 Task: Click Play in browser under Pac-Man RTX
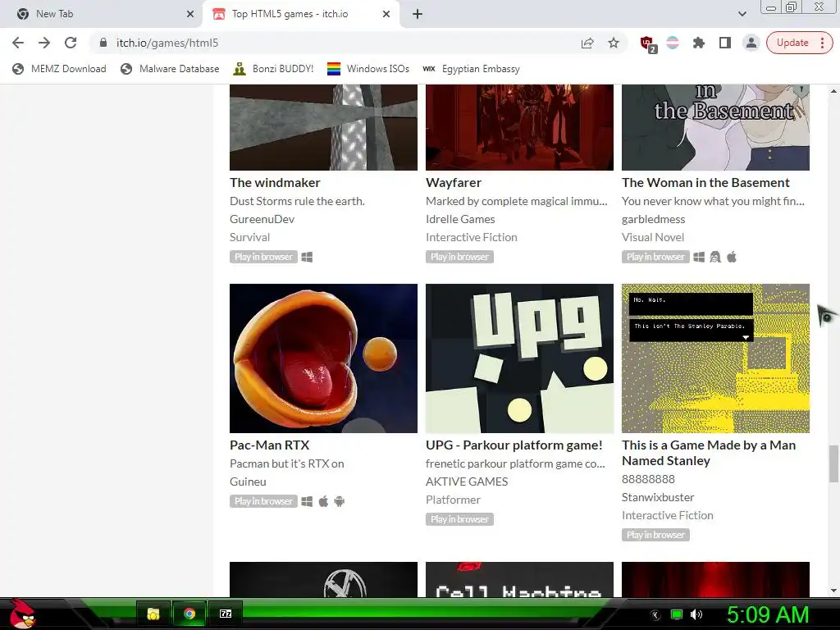[x=263, y=501]
